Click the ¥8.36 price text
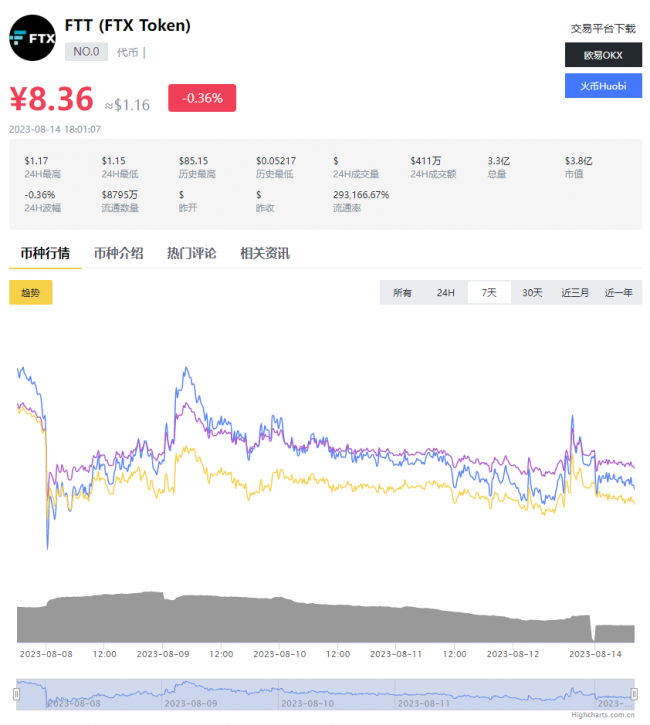This screenshot has width=650, height=725. 52,98
